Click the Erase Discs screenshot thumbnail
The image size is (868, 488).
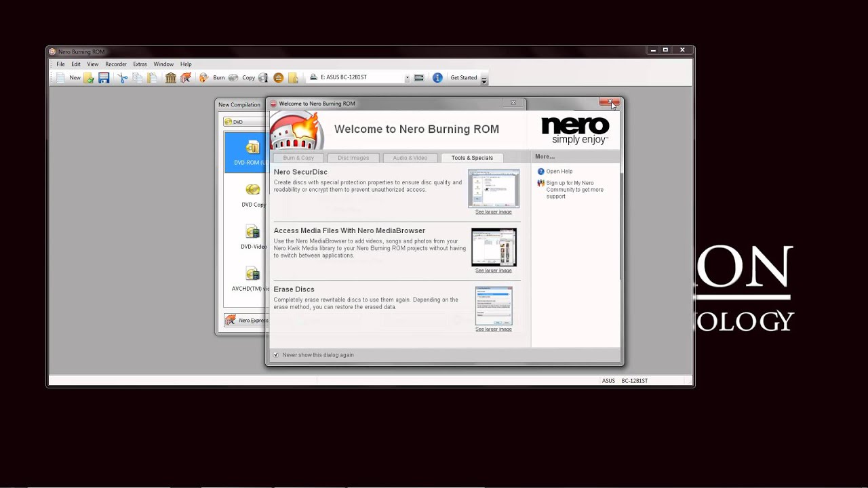click(x=494, y=306)
